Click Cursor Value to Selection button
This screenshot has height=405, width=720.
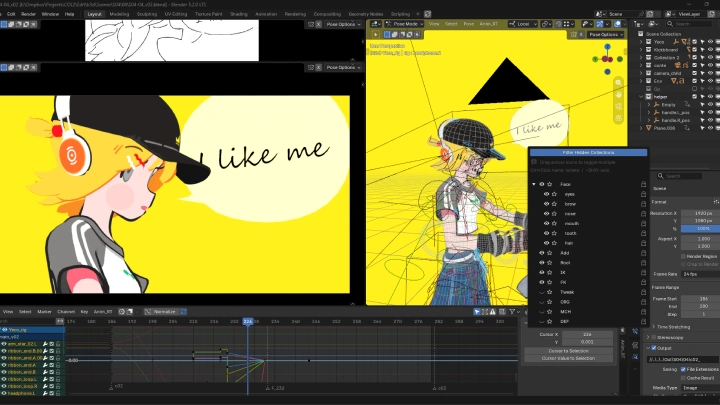pyautogui.click(x=568, y=358)
